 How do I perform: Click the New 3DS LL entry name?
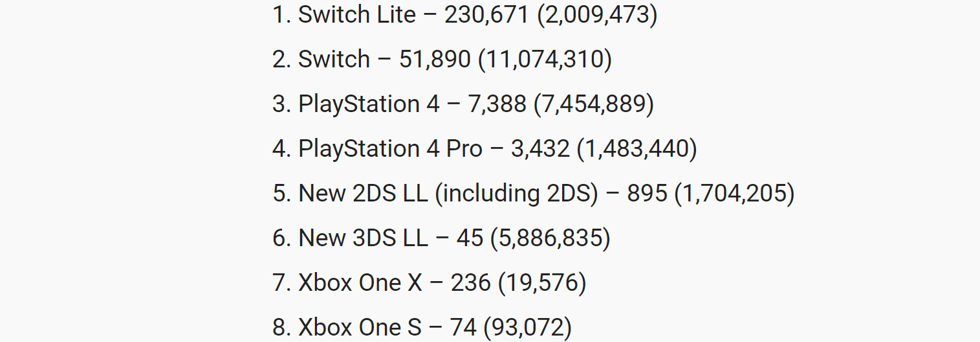point(363,238)
